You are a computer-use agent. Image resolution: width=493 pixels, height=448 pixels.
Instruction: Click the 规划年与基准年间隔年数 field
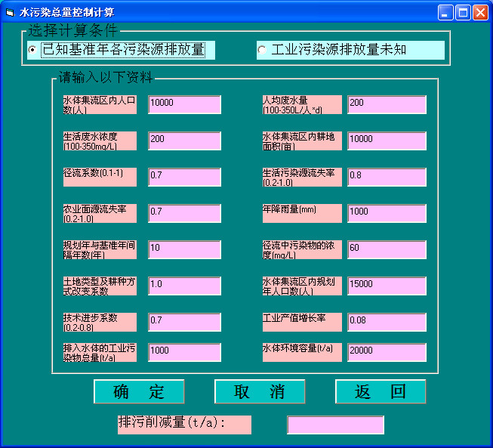pos(184,249)
